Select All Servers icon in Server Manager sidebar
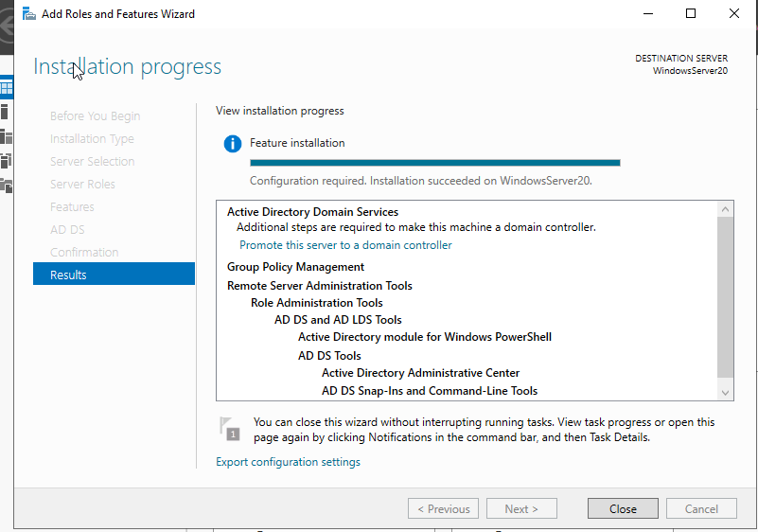Image resolution: width=758 pixels, height=532 pixels. pos(7,136)
